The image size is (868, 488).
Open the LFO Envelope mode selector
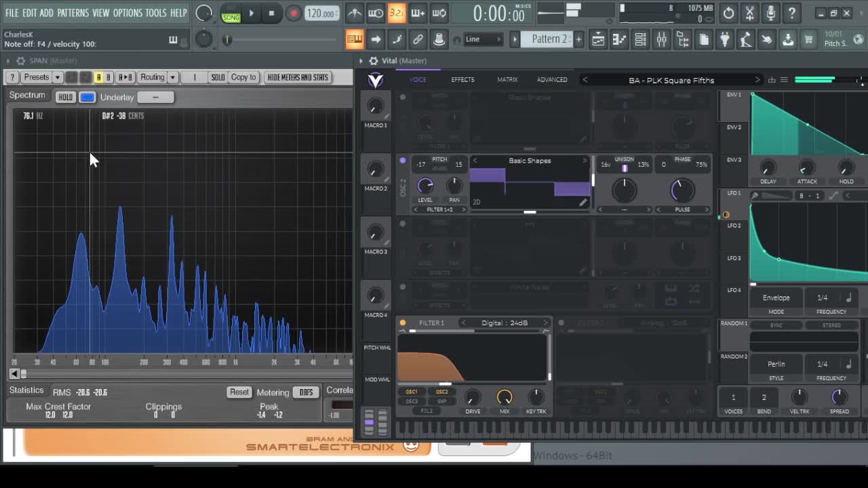coord(776,298)
